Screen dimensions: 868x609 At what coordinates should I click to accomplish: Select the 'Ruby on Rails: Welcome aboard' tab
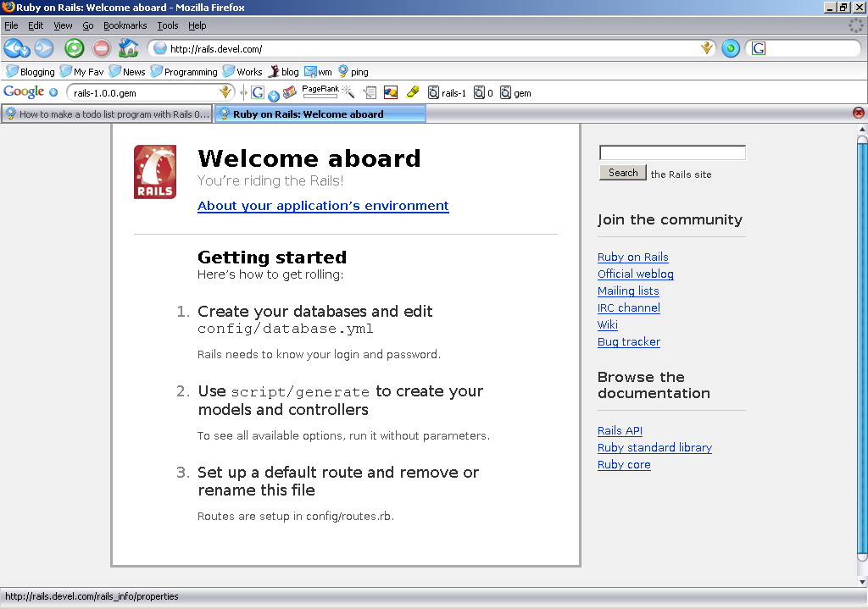pos(320,114)
